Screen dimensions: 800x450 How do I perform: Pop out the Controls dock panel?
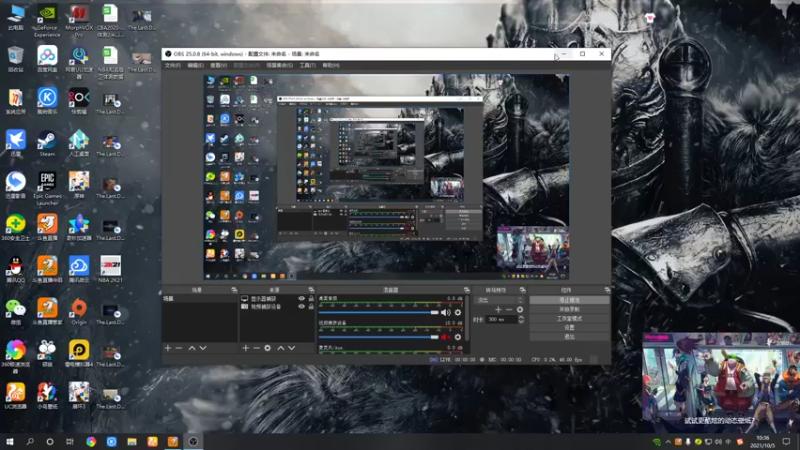[x=607, y=290]
